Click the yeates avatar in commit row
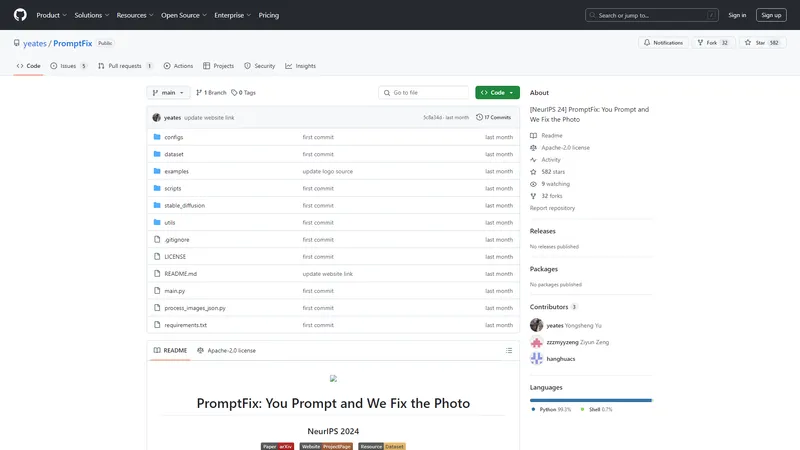This screenshot has height=450, width=800. pos(156,117)
